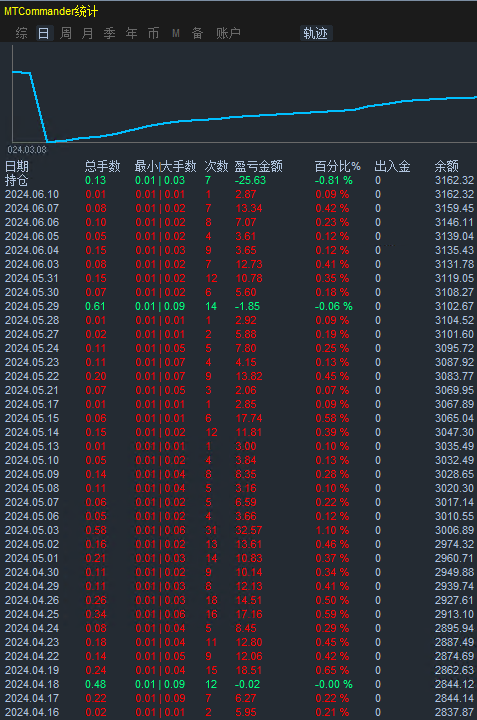Click profit amount 12.73 on 2024.06.03
Viewport: 477px width, 720px height.
tap(249, 264)
